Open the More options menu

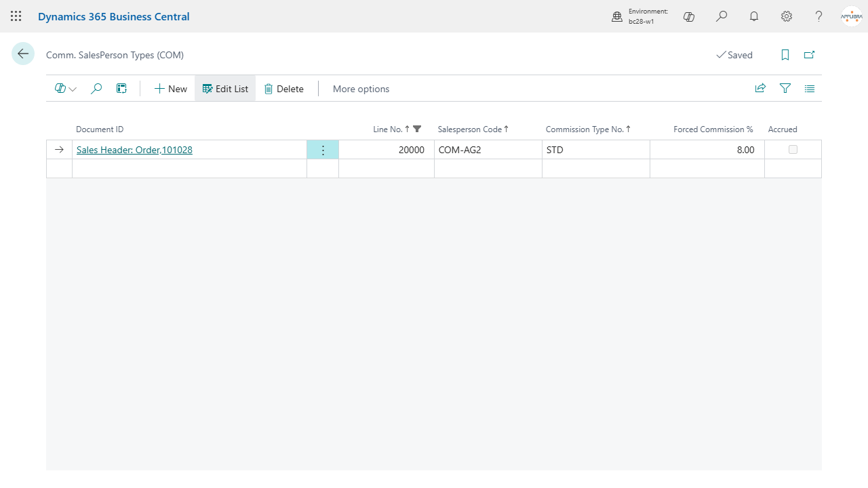(x=361, y=89)
